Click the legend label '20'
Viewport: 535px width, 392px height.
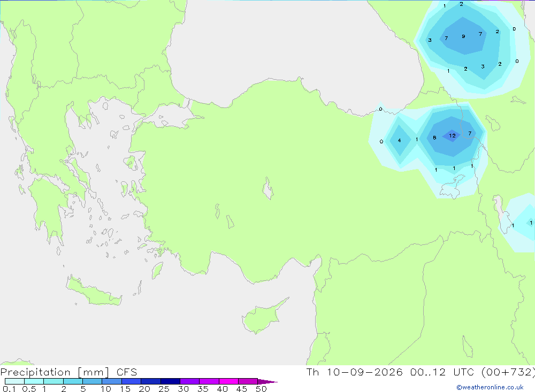tap(144, 389)
